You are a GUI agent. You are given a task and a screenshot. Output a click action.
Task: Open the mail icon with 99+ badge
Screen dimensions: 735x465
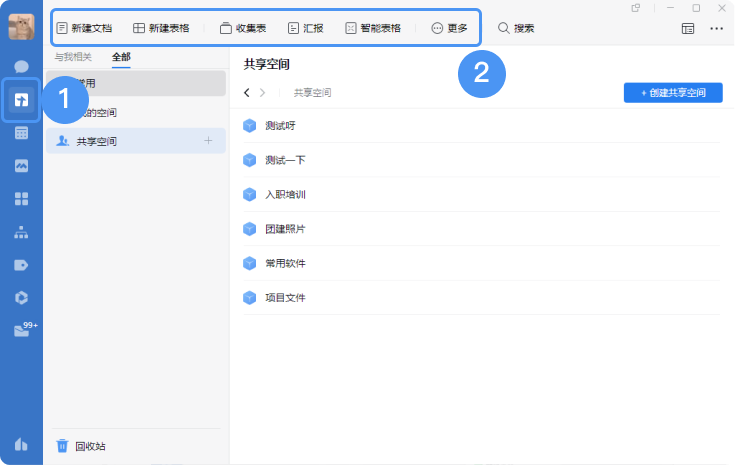point(22,330)
